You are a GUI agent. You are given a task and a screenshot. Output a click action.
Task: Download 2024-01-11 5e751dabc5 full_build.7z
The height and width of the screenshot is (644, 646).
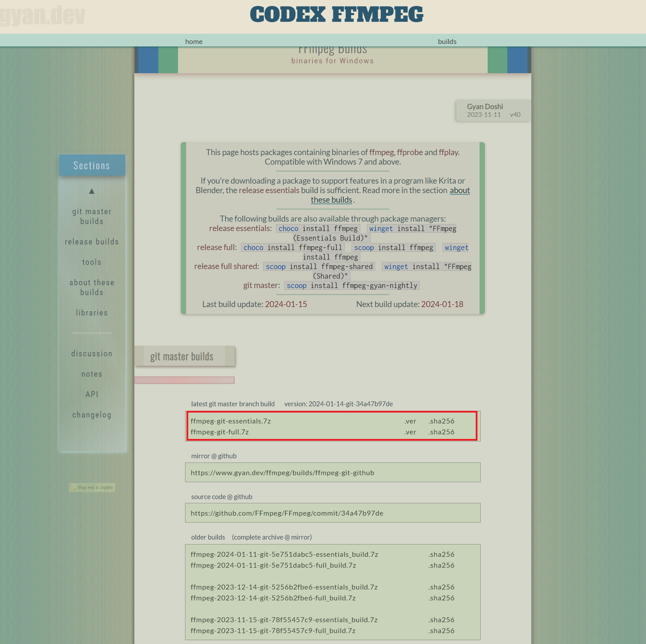click(273, 565)
